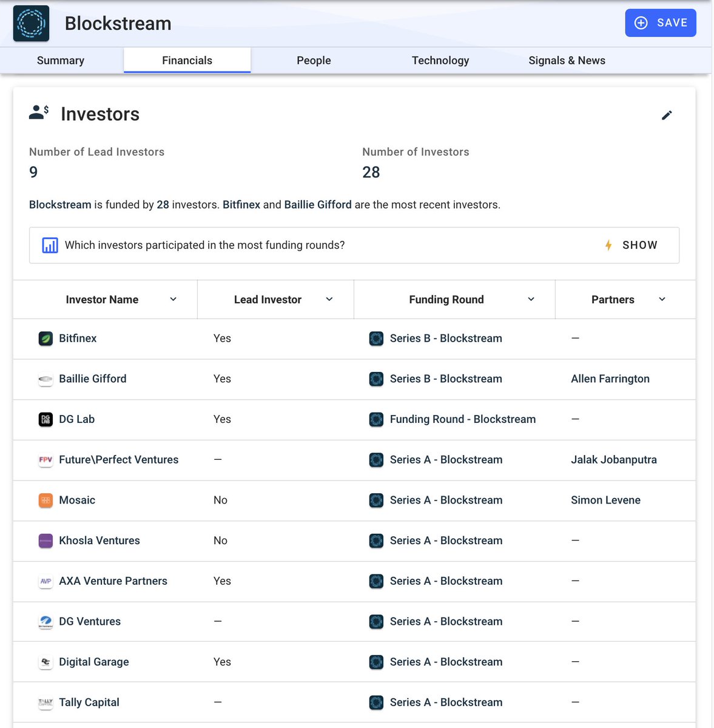
Task: Click the question 'Which investors participated in the most funding rounds?'
Action: point(205,245)
